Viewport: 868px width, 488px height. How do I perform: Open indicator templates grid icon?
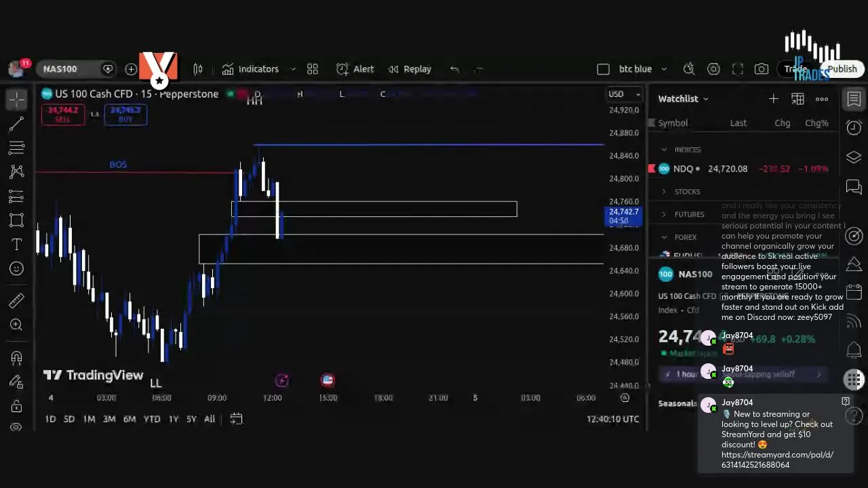coord(313,69)
